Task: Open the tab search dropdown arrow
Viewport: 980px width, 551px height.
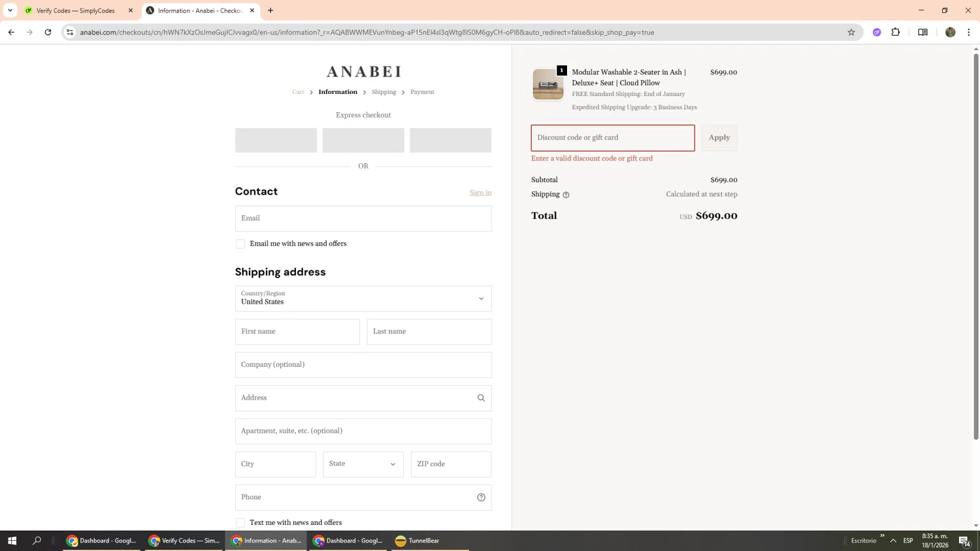Action: coord(10,10)
